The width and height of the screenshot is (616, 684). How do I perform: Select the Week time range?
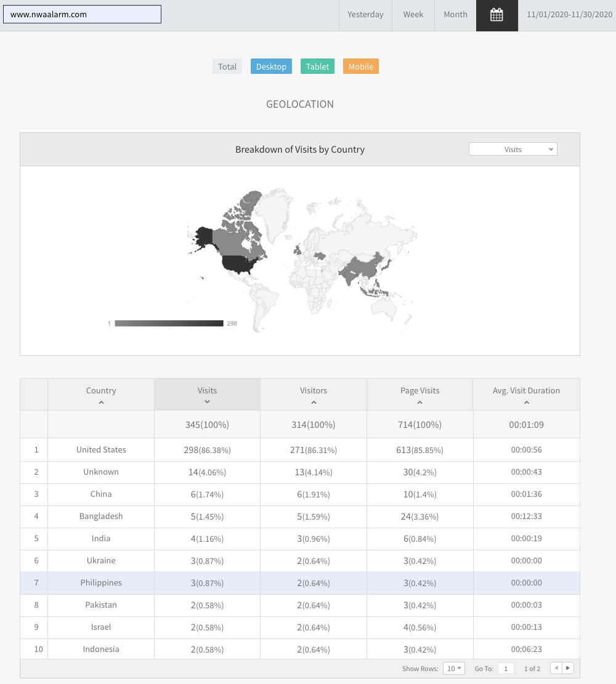(x=413, y=14)
